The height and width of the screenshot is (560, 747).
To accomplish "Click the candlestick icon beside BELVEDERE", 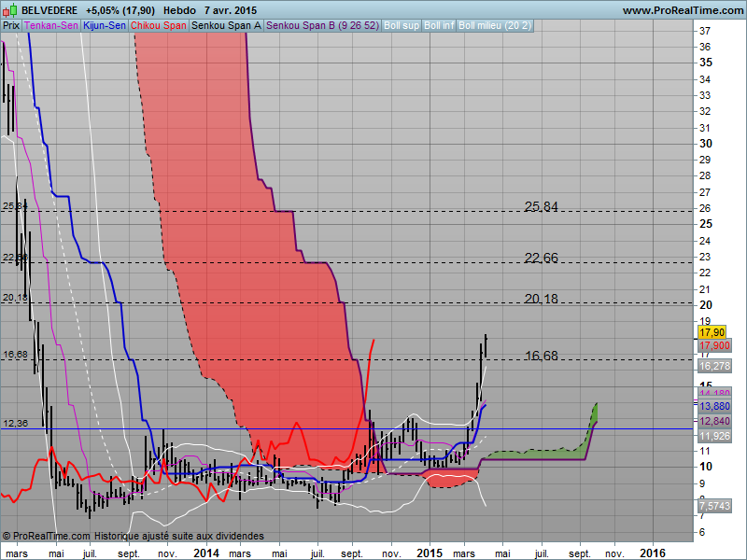I will 10,10.
